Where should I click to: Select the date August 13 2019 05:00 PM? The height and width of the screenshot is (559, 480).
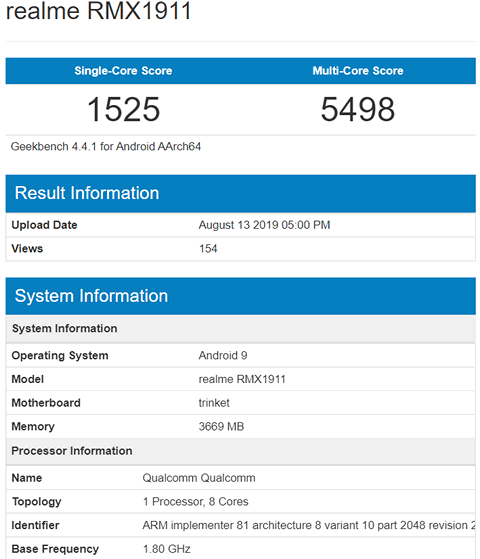(264, 225)
